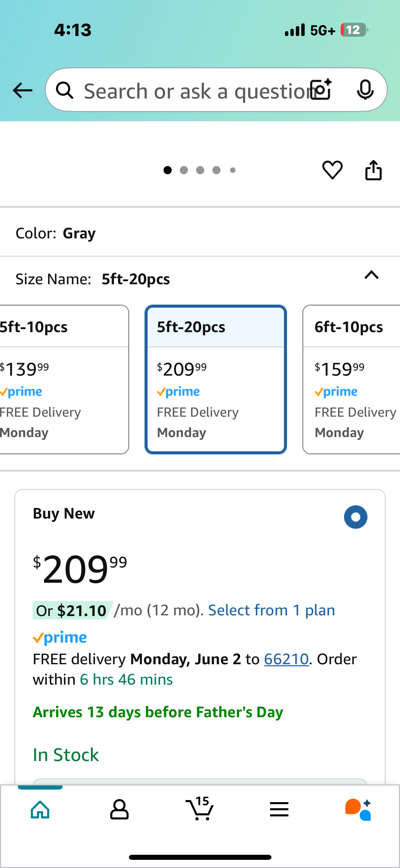Tap the share icon
This screenshot has width=400, height=868.
tap(373, 170)
